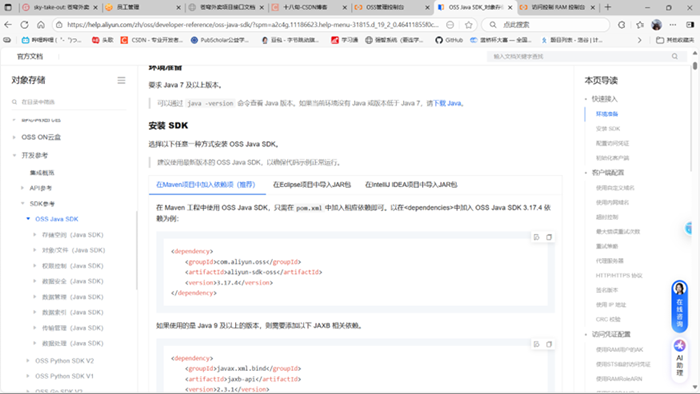The height and width of the screenshot is (394, 700).
Task: Switch to the OSS管理控制台 browser tab
Action: coord(392,8)
